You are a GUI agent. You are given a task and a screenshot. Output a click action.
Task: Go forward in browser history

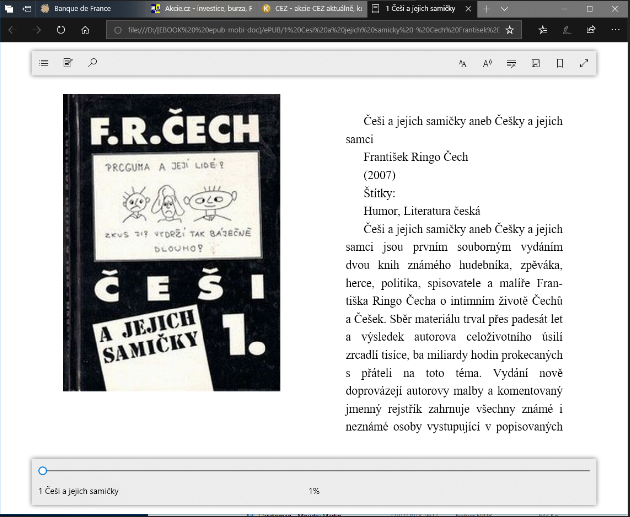[x=37, y=30]
